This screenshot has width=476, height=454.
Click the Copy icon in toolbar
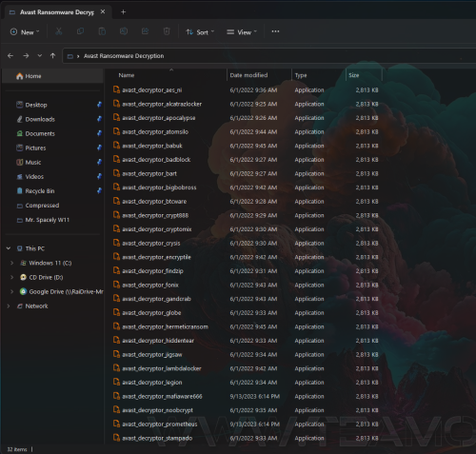point(80,31)
